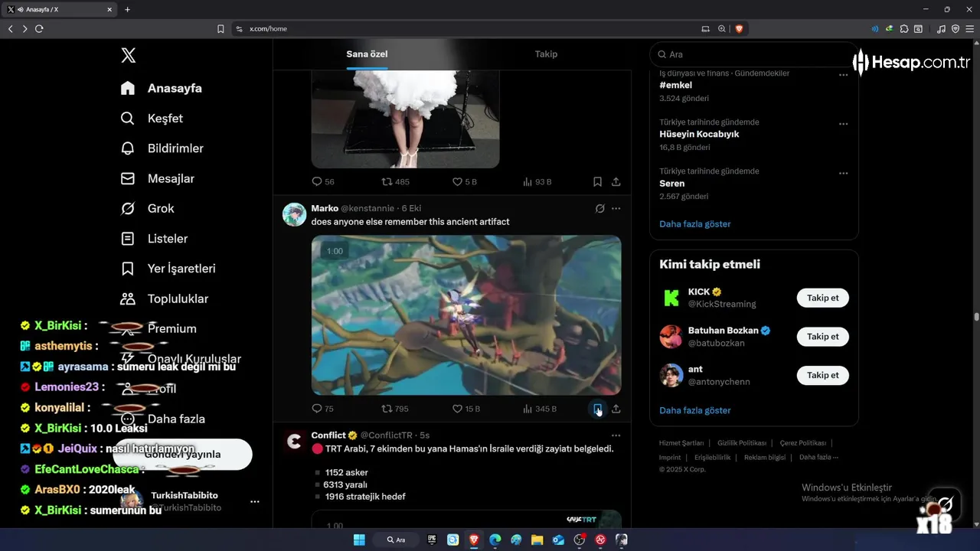Image resolution: width=980 pixels, height=551 pixels.
Task: Go back in browser navigation
Action: (x=10, y=29)
